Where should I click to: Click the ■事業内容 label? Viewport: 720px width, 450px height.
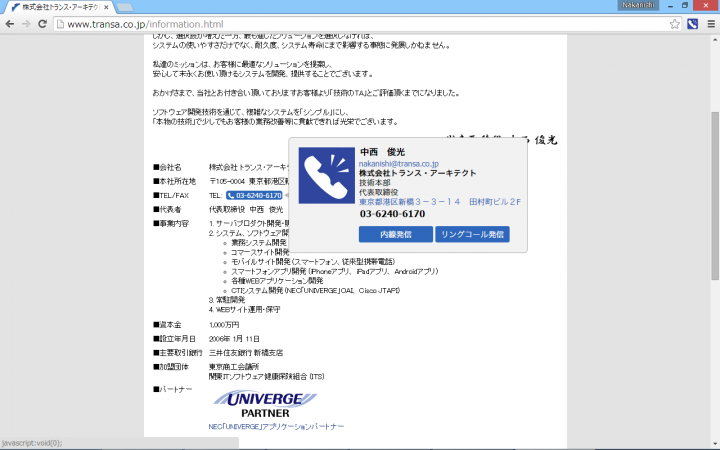(x=171, y=223)
